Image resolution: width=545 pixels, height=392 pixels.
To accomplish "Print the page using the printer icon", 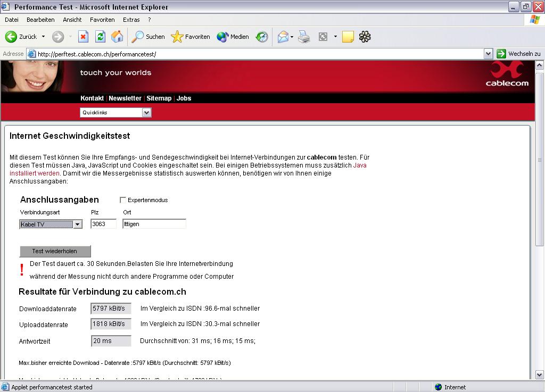I will 304,37.
